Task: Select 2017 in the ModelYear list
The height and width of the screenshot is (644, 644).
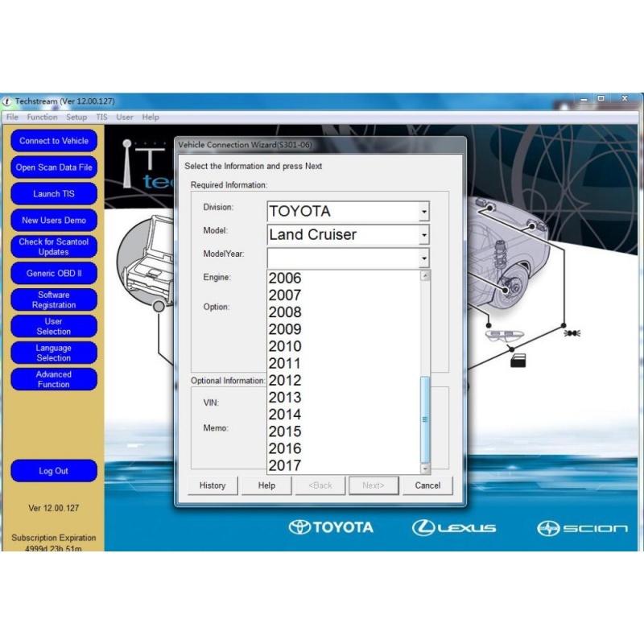Action: [x=344, y=465]
